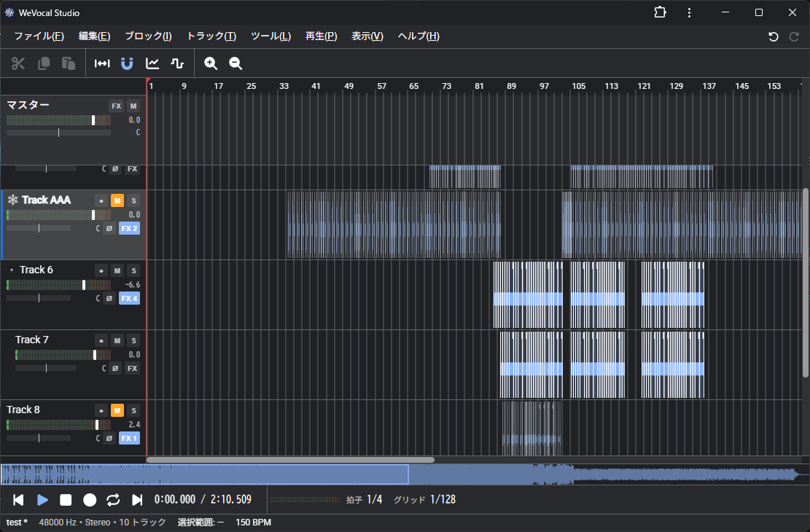Zoom out with the magnifier minus icon
Screen dimensions: 810x532
(235, 63)
